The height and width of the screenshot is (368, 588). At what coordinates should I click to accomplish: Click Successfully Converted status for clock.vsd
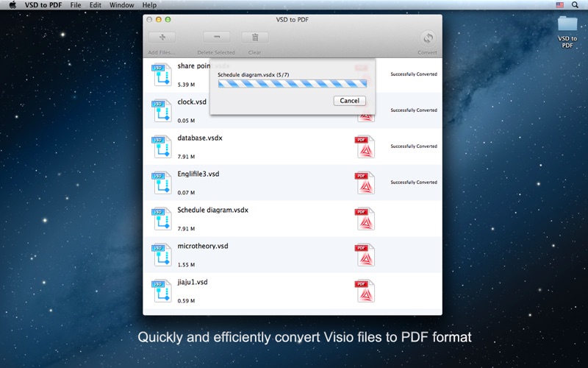click(x=414, y=110)
